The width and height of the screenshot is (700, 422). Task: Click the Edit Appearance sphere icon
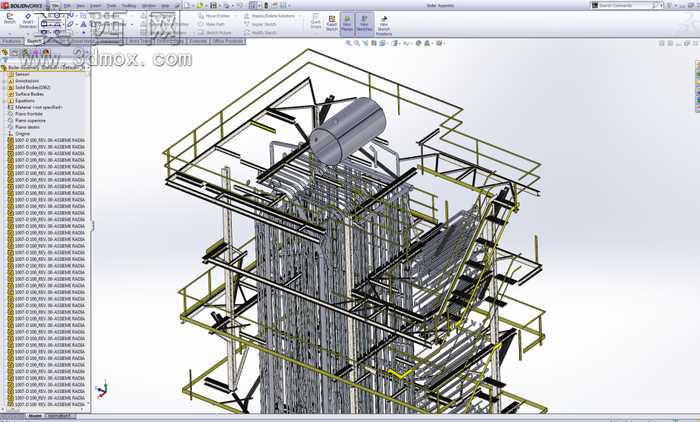click(x=418, y=43)
